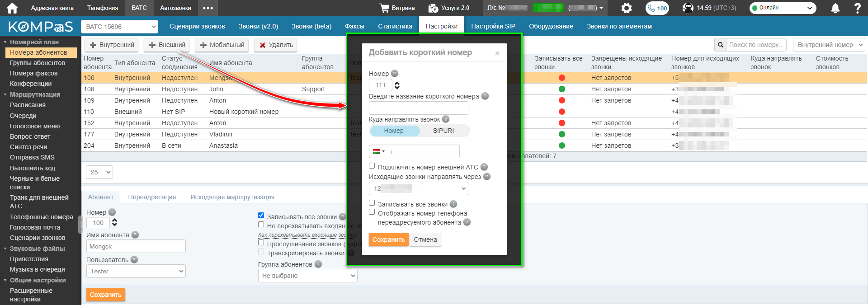Viewport: 868px width, 305px height.
Task: Enable dialog Записывать все звонки checkbox
Action: pyautogui.click(x=372, y=203)
